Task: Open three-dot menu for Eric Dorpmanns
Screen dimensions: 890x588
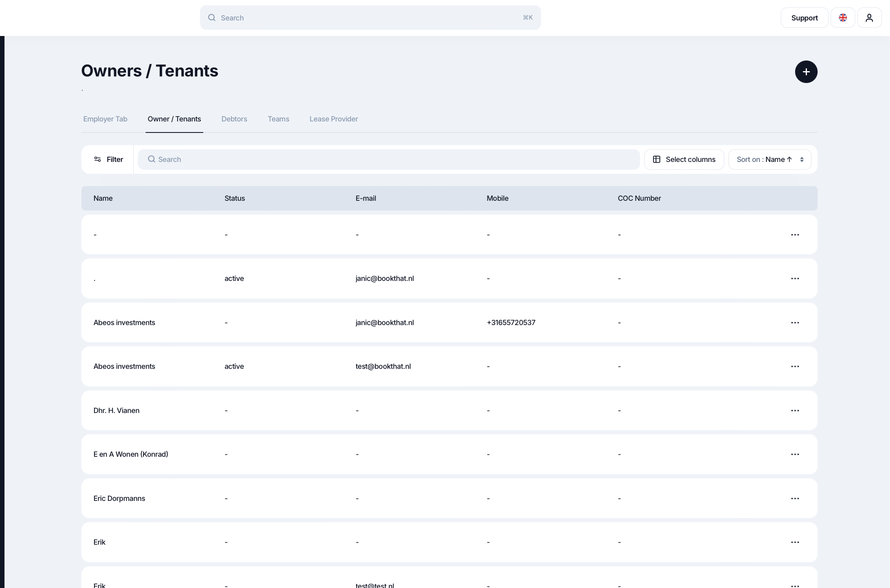Action: pyautogui.click(x=795, y=498)
